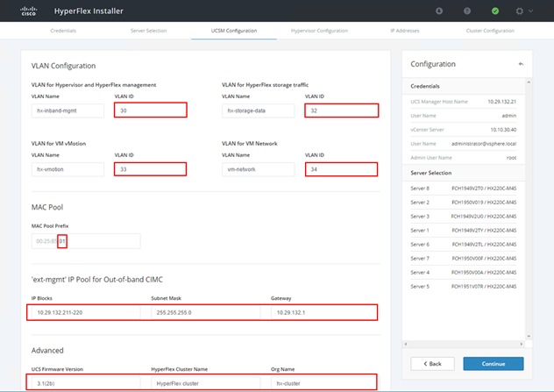Image resolution: width=554 pixels, height=392 pixels.
Task: Edit the Subnet Mask field 255.255.255.0
Action: (x=206, y=312)
